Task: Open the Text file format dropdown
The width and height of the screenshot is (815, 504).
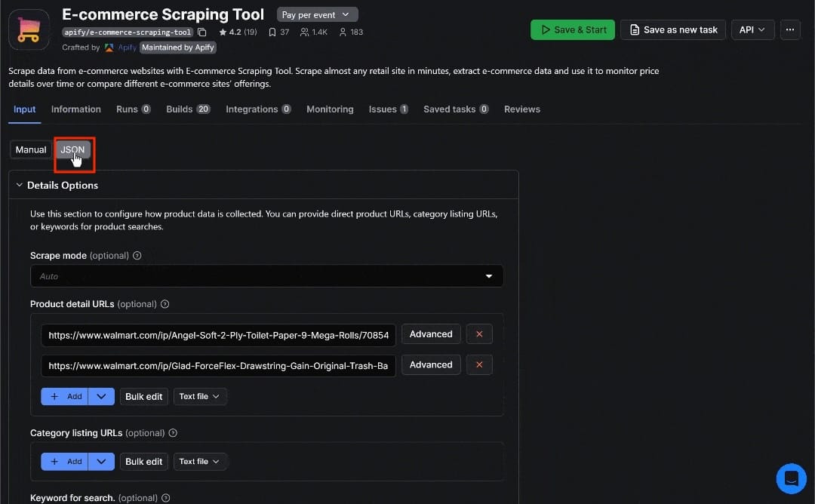Action: (x=200, y=396)
